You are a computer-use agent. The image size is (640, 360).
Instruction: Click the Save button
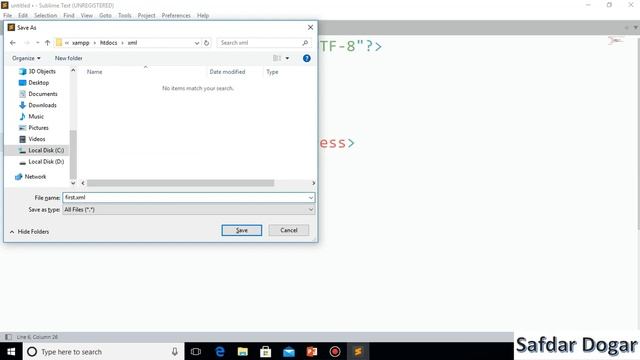coord(242,230)
